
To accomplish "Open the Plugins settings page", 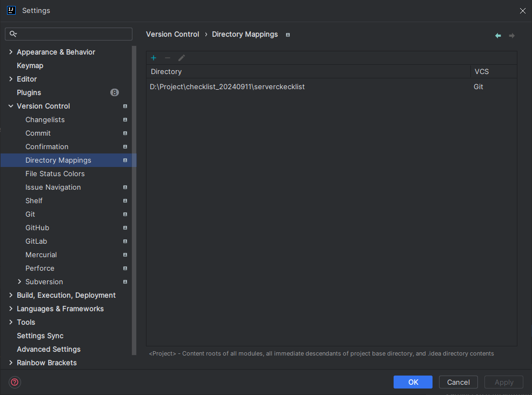I will click(x=29, y=92).
